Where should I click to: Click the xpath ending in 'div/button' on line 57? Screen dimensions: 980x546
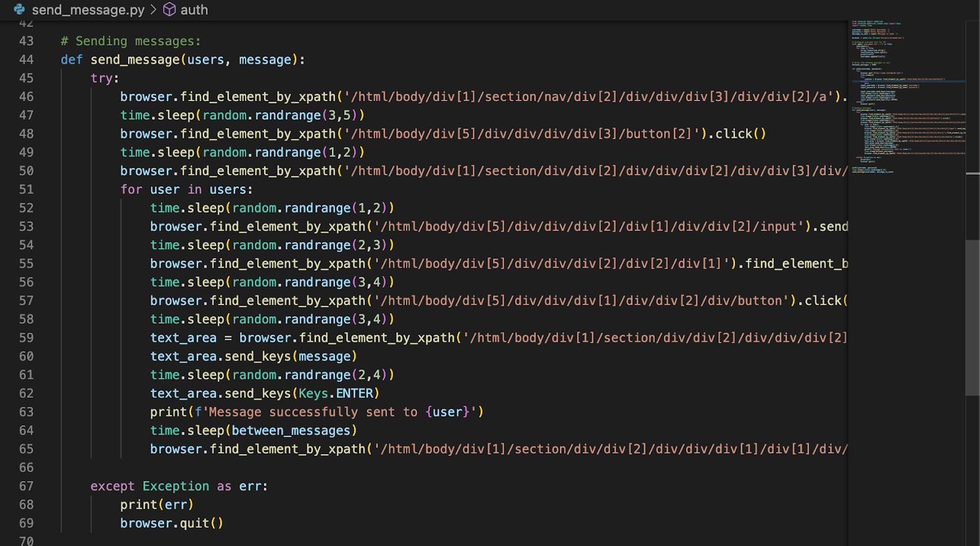coord(582,301)
